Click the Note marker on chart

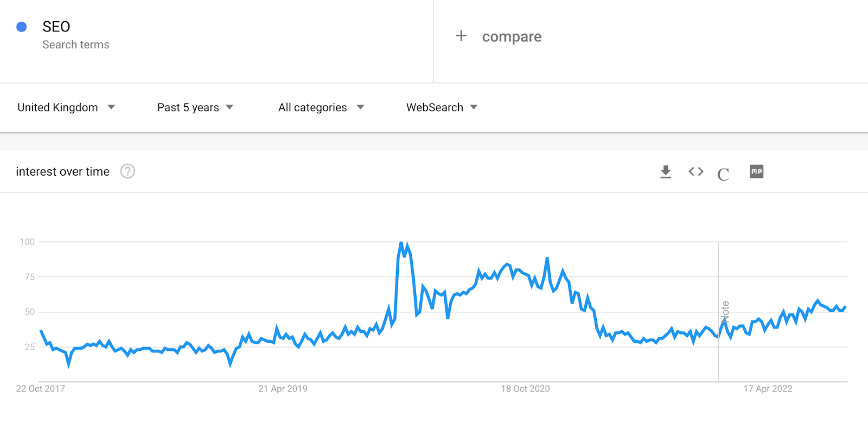[725, 312]
